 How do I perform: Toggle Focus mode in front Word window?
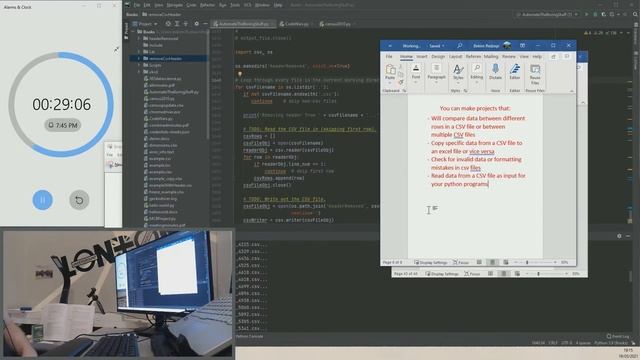click(461, 262)
